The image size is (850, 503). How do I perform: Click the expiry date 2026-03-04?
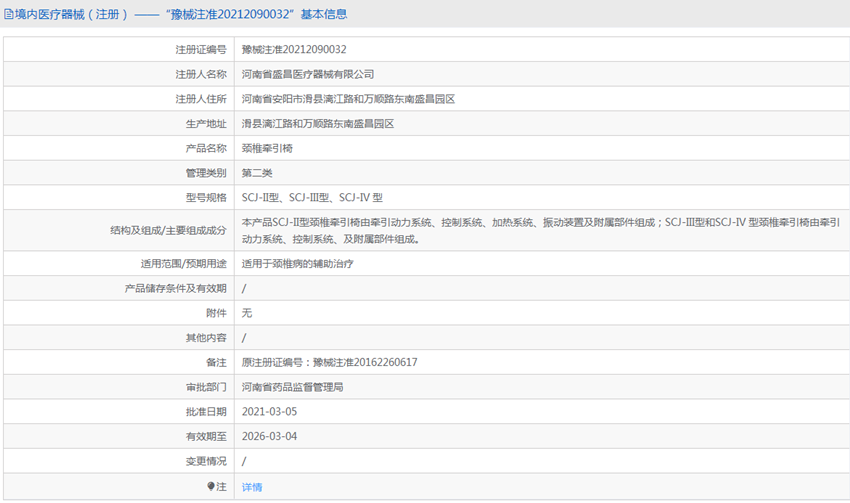tap(269, 436)
